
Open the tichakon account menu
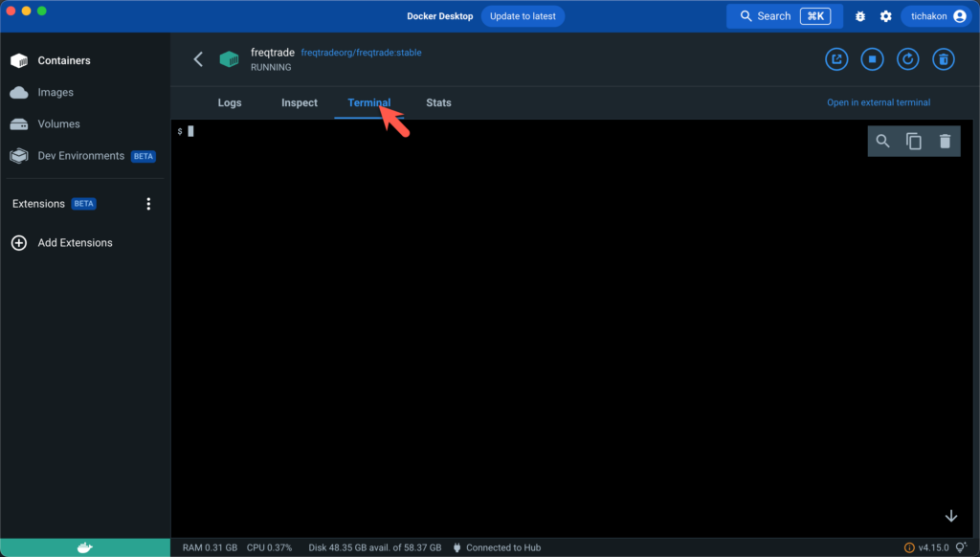[937, 16]
